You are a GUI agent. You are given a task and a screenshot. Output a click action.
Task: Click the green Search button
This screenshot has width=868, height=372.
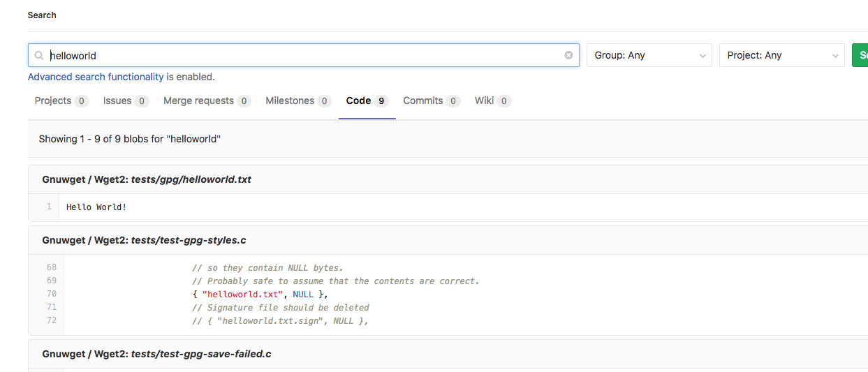[860, 55]
